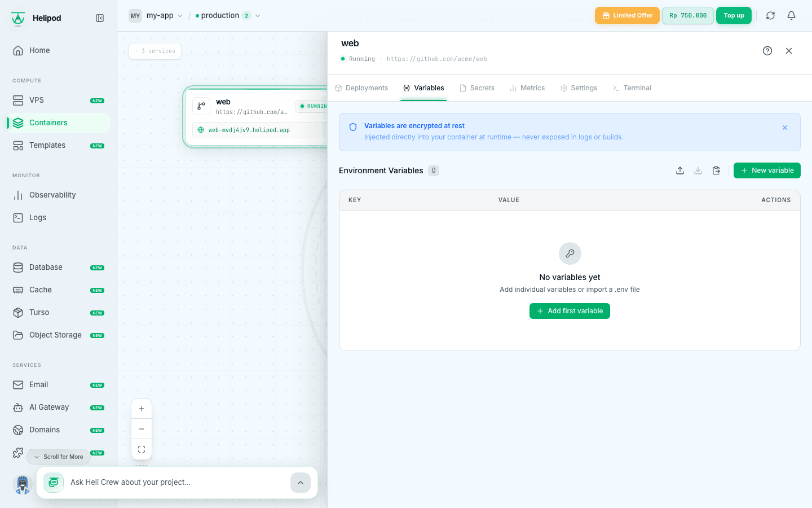Click New variable button
The width and height of the screenshot is (812, 508).
(x=767, y=170)
